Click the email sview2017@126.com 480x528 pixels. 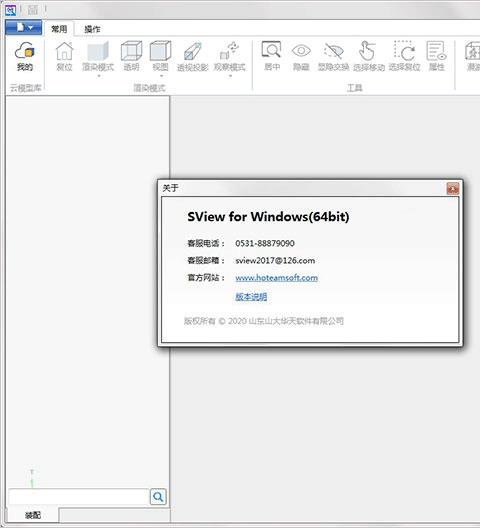(x=275, y=261)
